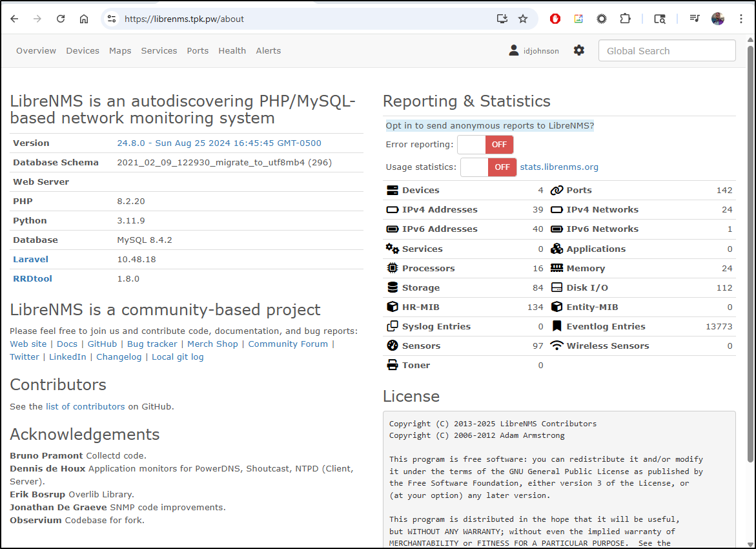Open the Maps menu

coord(120,50)
